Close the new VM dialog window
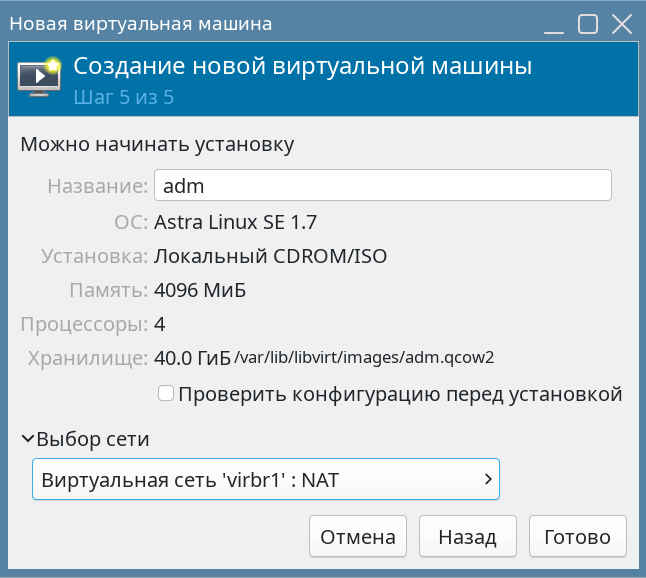Screen dimensions: 646x578 tap(620, 23)
